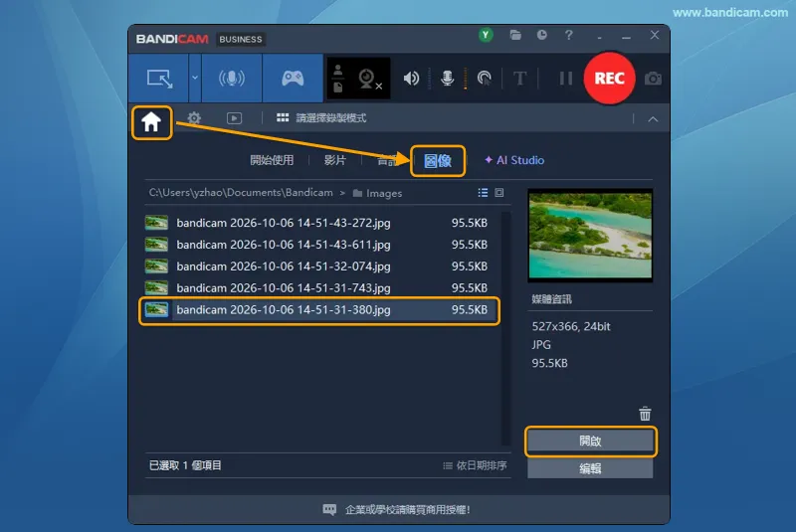Click 527x366, 24bit resolution info
Viewport: 796px width, 532px height.
(571, 326)
